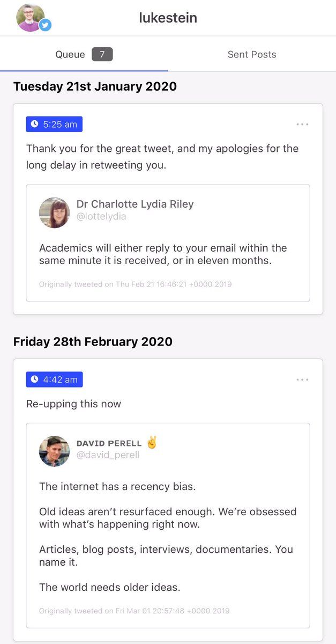Open the Queue tab
336x644 pixels.
coord(70,54)
